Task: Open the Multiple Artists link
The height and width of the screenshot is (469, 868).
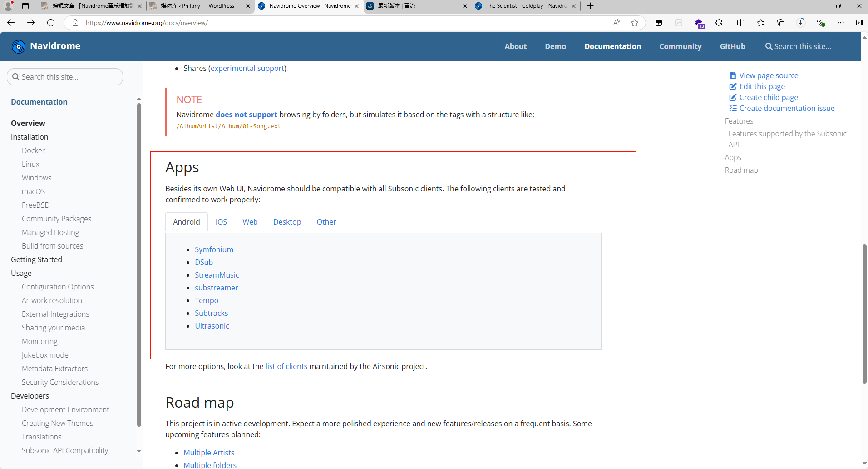Action: [209, 453]
